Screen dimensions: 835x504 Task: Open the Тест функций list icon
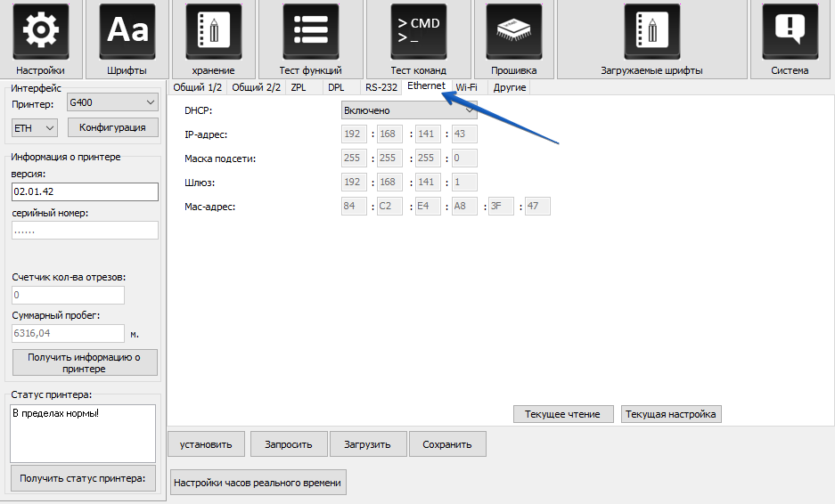pyautogui.click(x=310, y=32)
